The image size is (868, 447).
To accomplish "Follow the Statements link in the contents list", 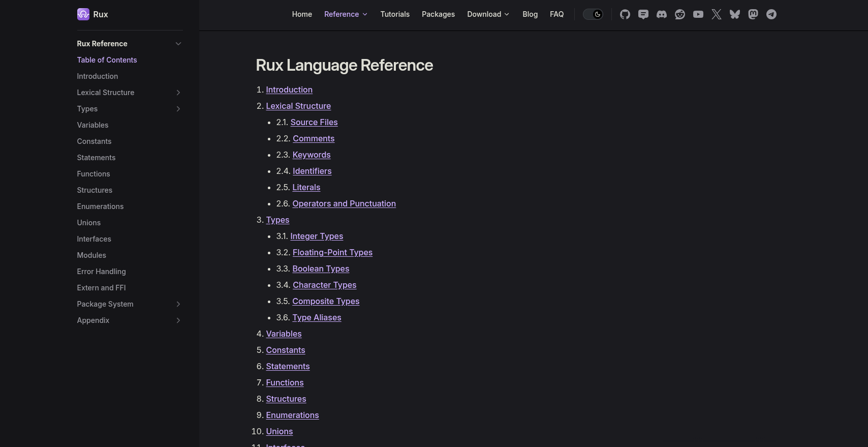I will (x=288, y=366).
